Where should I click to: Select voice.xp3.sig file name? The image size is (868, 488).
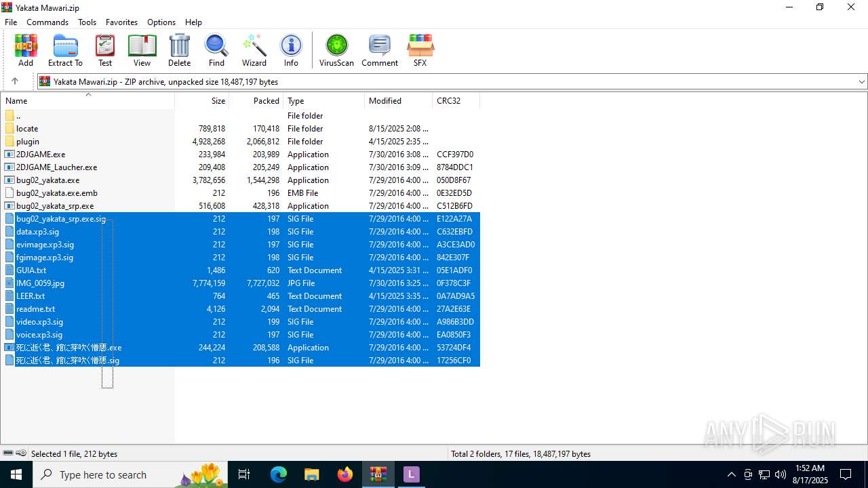pos(39,335)
